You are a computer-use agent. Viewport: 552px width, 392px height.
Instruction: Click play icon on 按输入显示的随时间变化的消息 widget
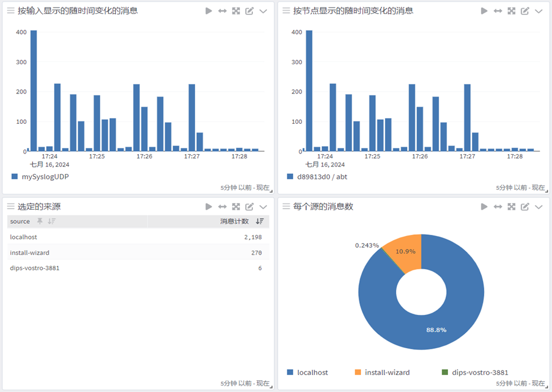click(x=209, y=11)
